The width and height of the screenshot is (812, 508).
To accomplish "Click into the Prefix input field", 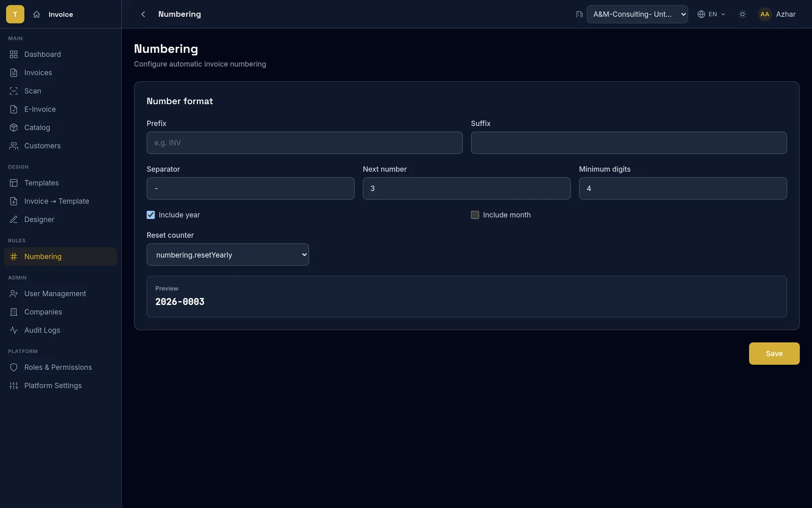I will point(304,143).
